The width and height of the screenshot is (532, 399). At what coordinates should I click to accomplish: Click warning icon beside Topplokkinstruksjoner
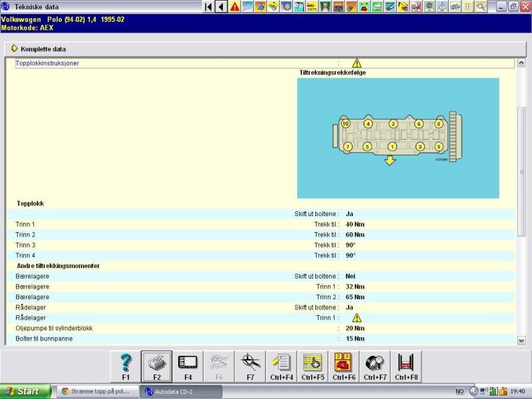point(356,63)
